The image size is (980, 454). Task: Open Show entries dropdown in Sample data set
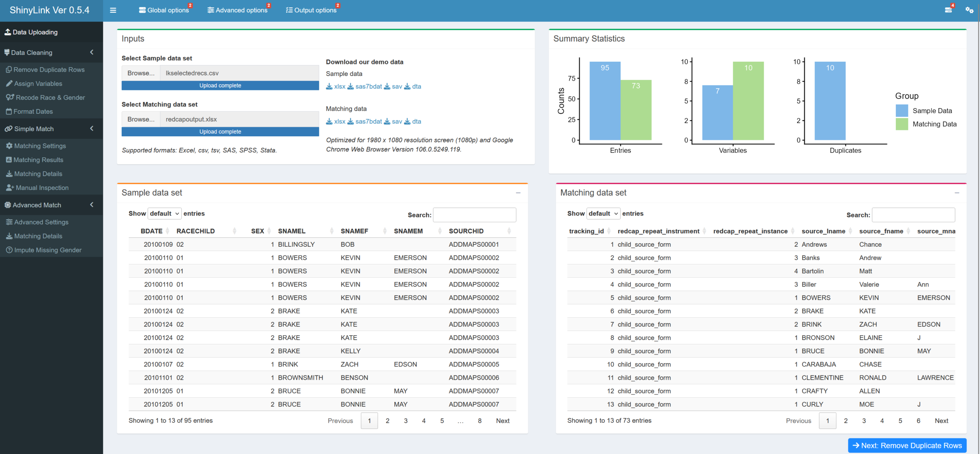[164, 214]
